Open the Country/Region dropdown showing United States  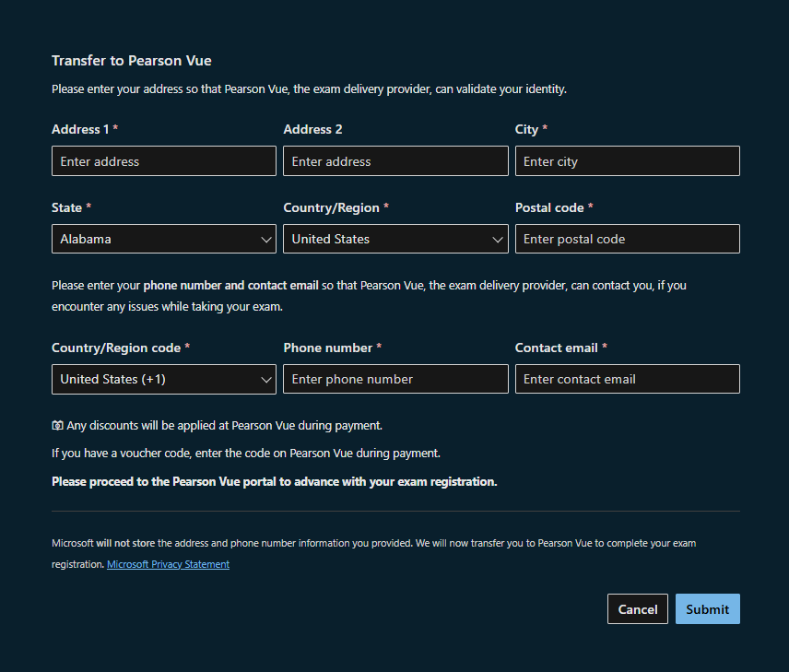point(395,239)
